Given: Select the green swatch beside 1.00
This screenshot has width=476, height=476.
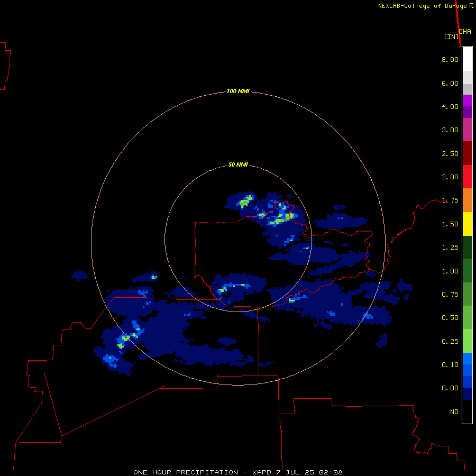Looking at the screenshot, I should (467, 271).
